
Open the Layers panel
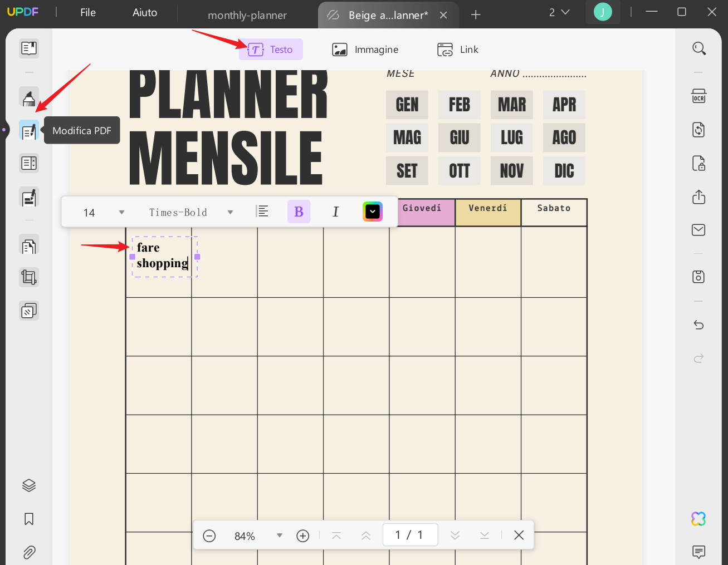[x=29, y=485]
